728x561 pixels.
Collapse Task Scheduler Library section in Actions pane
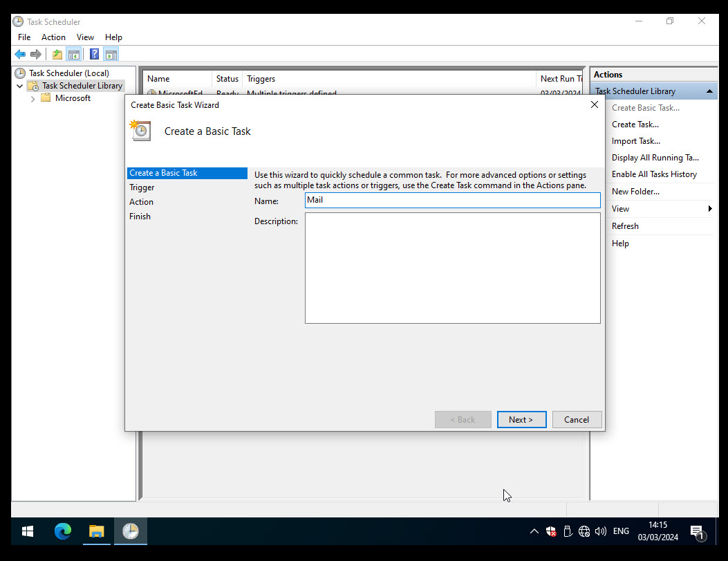click(x=709, y=91)
